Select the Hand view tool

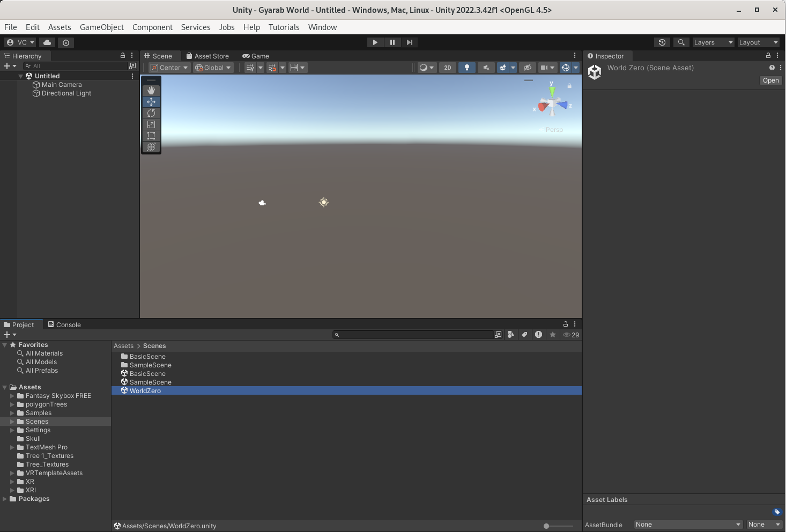pos(151,90)
